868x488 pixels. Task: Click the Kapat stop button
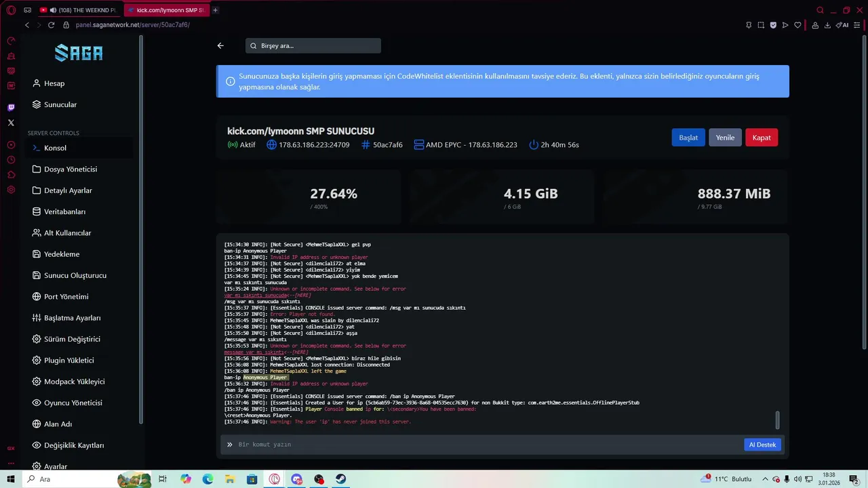click(762, 138)
